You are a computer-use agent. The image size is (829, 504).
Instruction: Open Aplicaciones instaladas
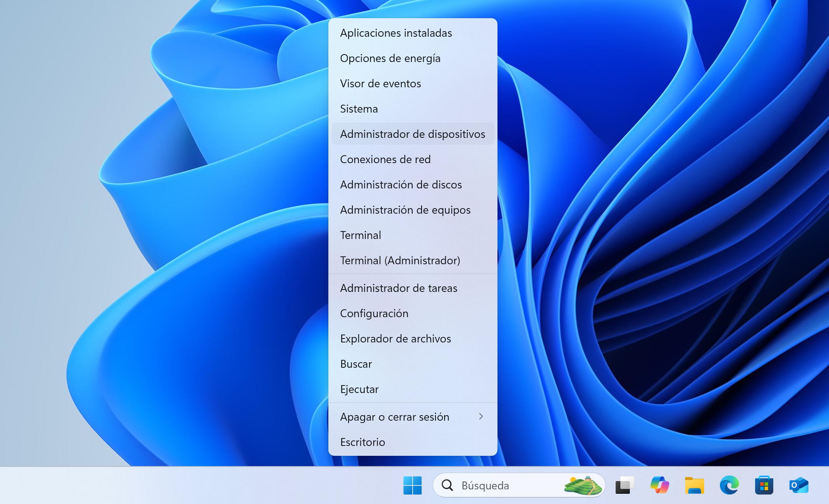point(413,33)
